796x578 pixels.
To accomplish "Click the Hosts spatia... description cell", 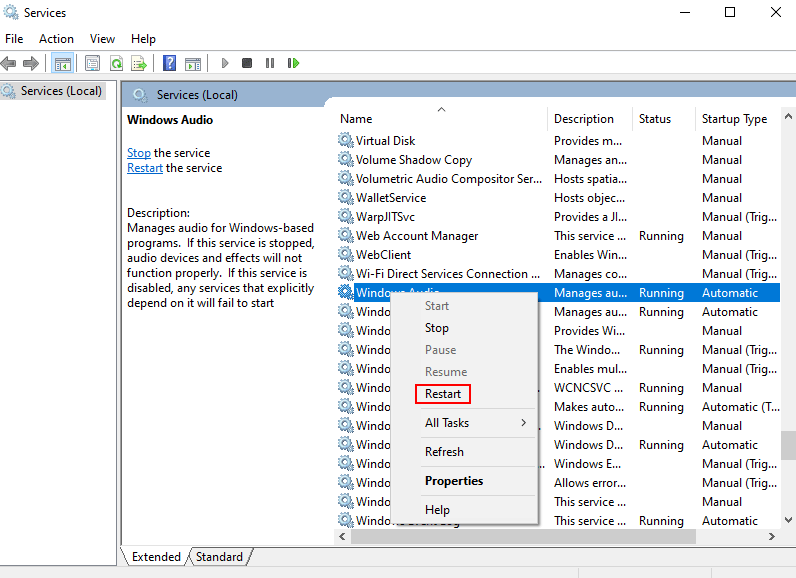I will point(590,179).
